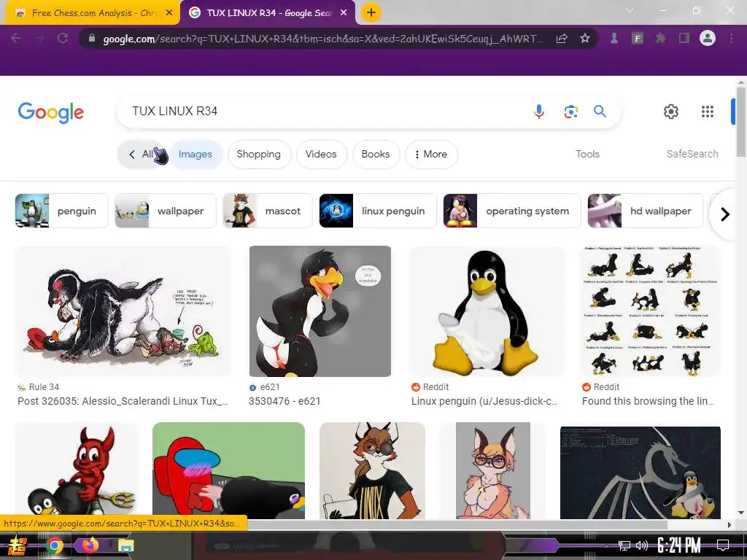Open Chrome from the taskbar
Screen dimensions: 747x560
click(x=54, y=545)
